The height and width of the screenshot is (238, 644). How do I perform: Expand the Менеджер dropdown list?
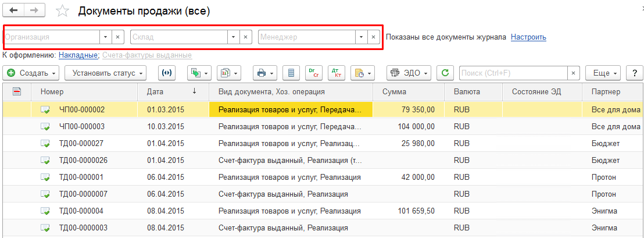pos(361,37)
